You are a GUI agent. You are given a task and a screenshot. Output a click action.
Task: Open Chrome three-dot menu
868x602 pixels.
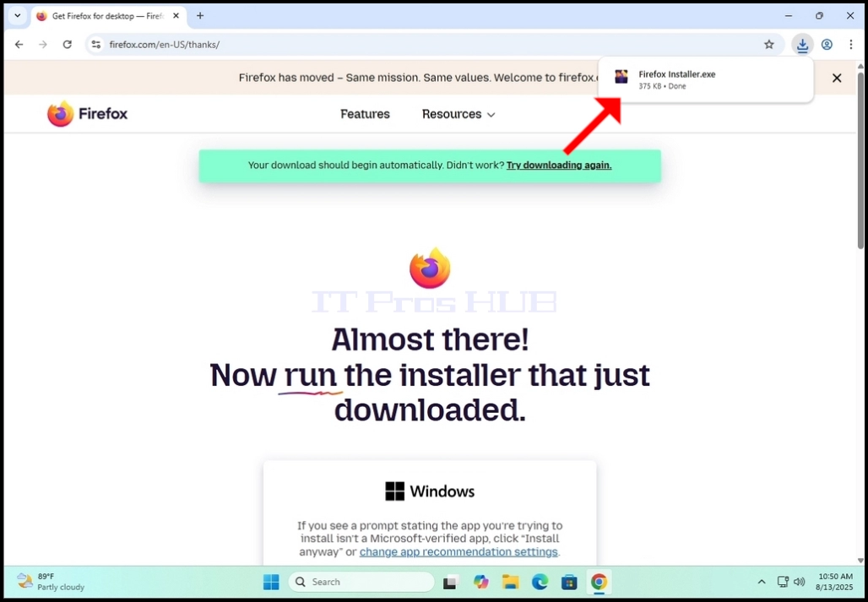pyautogui.click(x=851, y=44)
